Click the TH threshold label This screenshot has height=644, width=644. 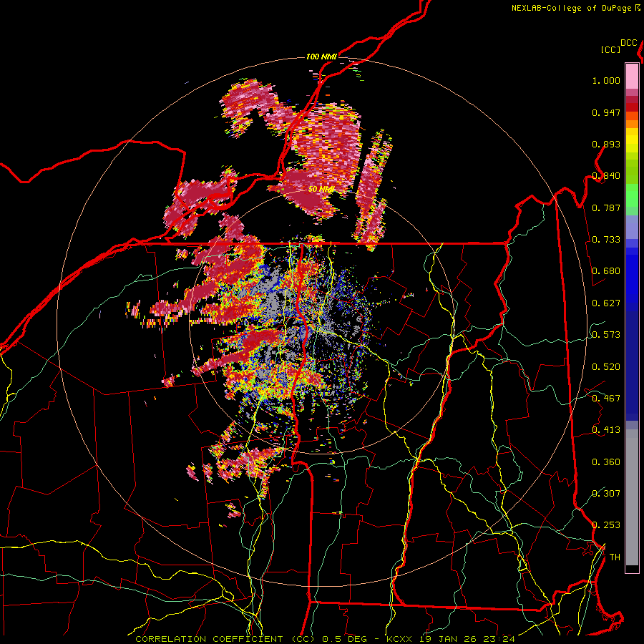coord(615,557)
